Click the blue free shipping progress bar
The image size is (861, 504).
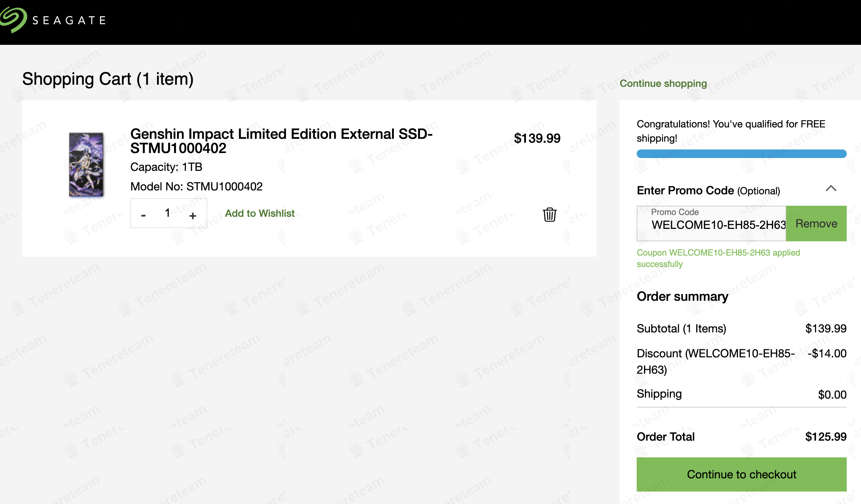(x=741, y=154)
